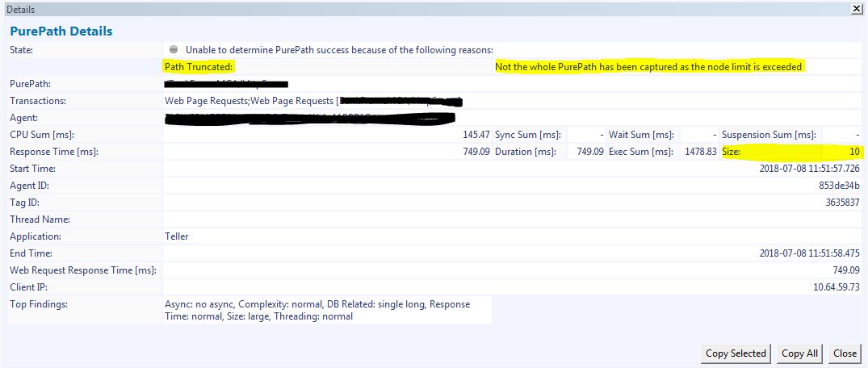868x368 pixels.
Task: Click the Copy All button
Action: pyautogui.click(x=799, y=353)
